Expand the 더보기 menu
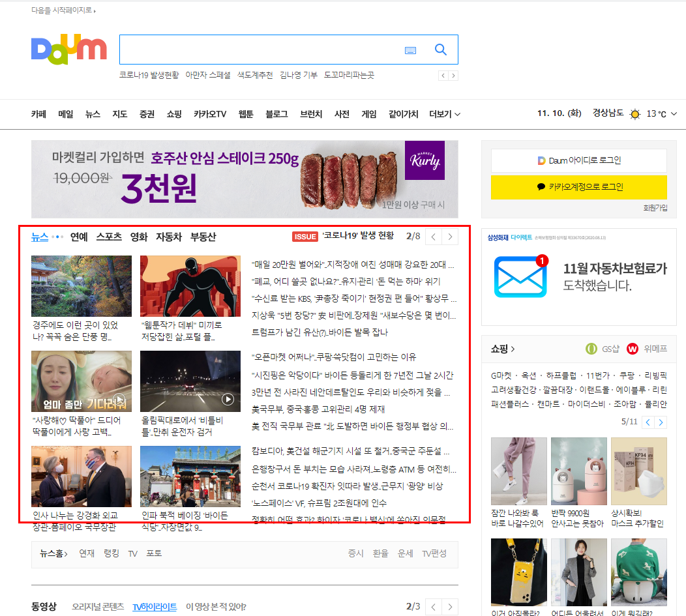Screen dimensions: 686x616 [445, 114]
